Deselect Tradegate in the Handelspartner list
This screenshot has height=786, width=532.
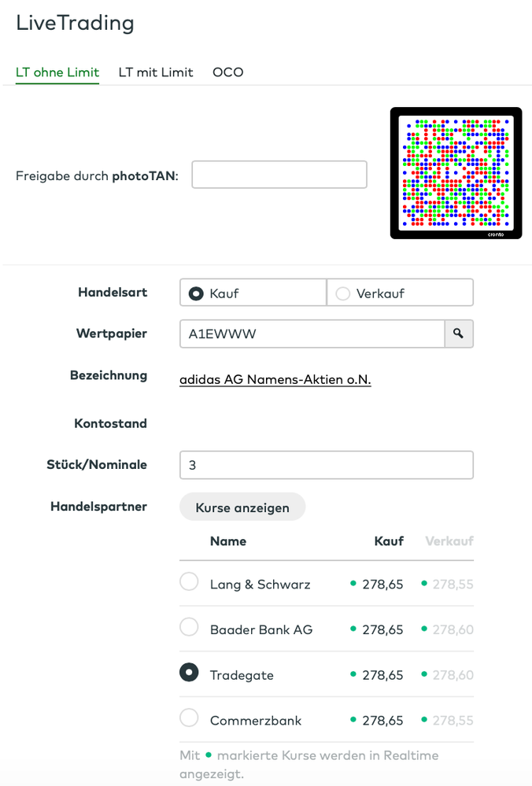pos(189,673)
